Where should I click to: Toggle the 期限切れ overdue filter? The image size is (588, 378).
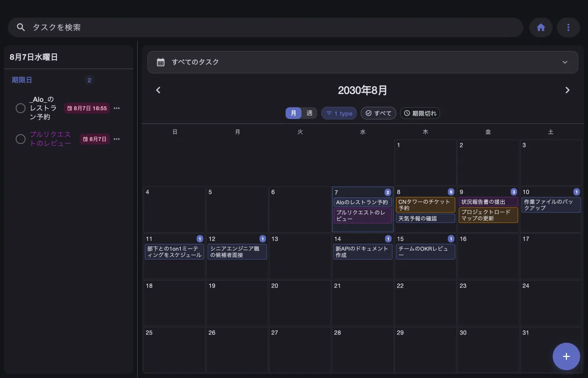coord(420,113)
